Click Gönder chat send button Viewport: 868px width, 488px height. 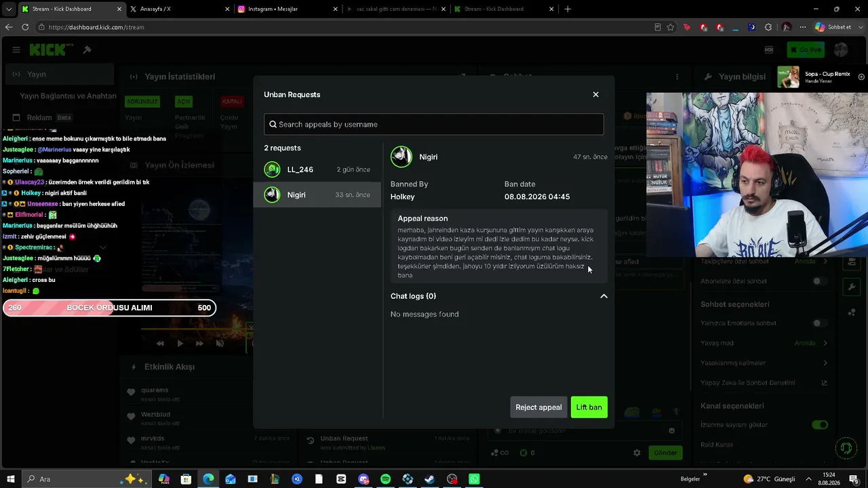tap(665, 453)
